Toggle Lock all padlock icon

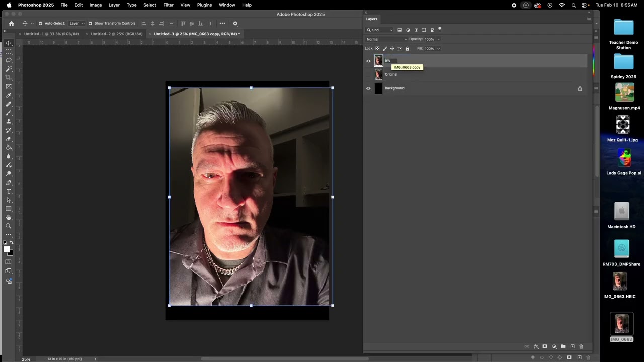click(407, 49)
